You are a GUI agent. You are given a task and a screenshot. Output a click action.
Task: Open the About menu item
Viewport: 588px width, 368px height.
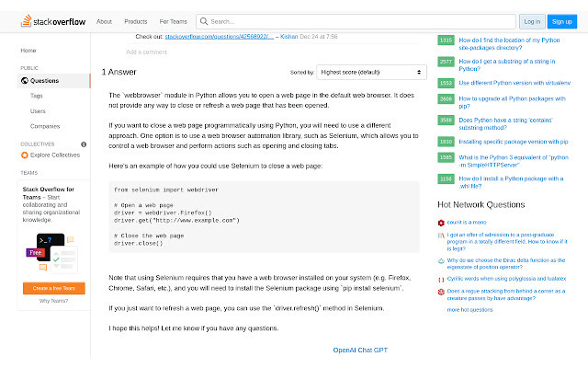105,21
